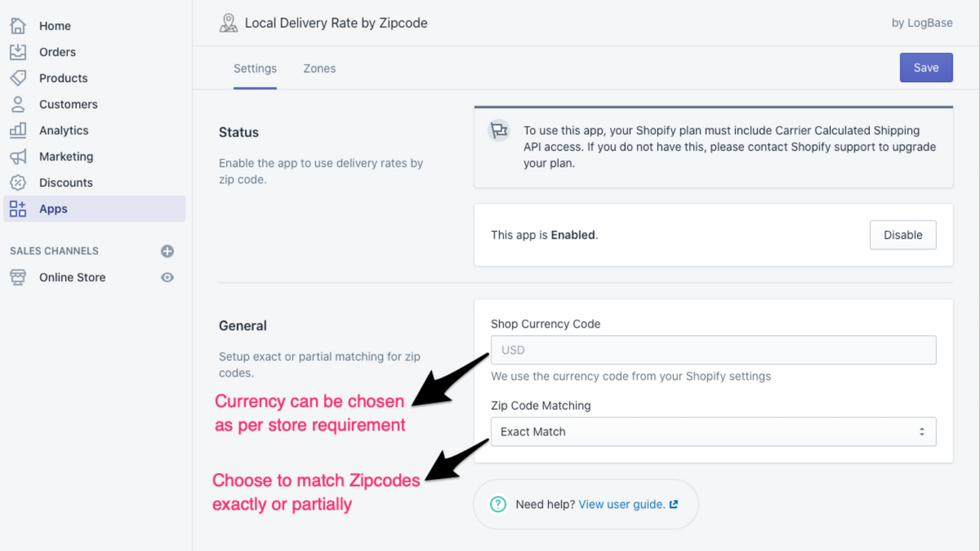The image size is (980, 551).
Task: Switch to the Zones tab
Action: 319,68
